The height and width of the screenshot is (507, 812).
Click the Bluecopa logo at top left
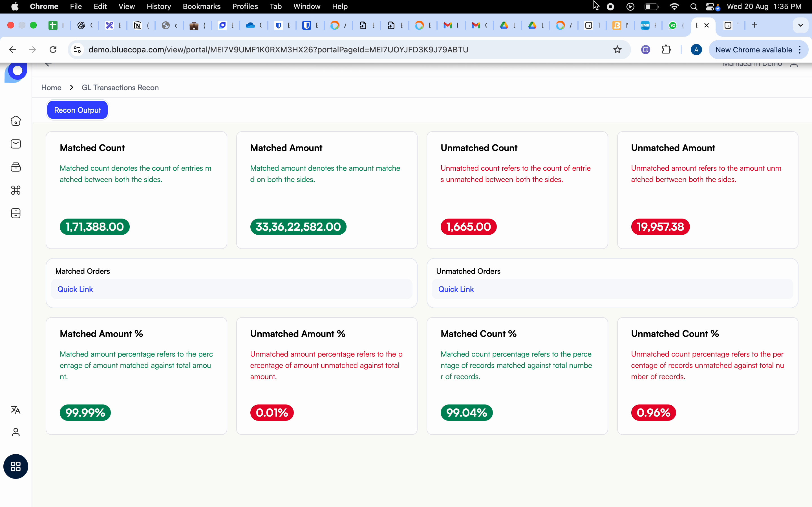[x=16, y=72]
